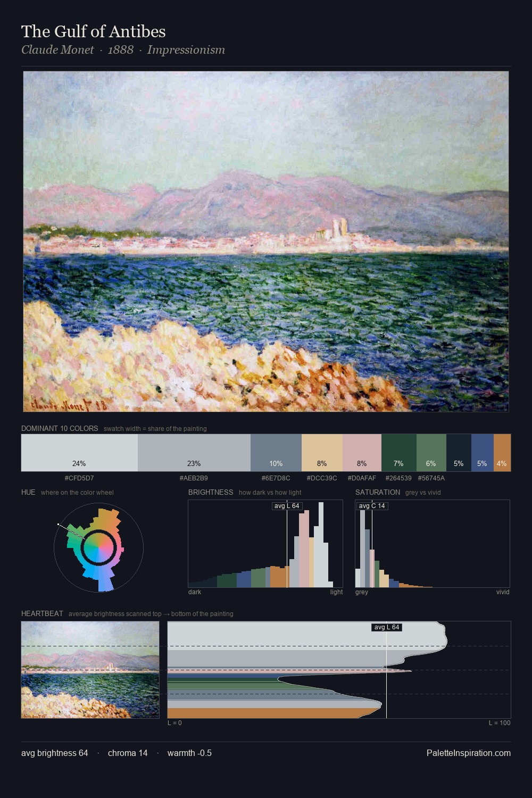Screen dimensions: 532x798
Task: Click the hue color wheel center
Action: (x=98, y=547)
